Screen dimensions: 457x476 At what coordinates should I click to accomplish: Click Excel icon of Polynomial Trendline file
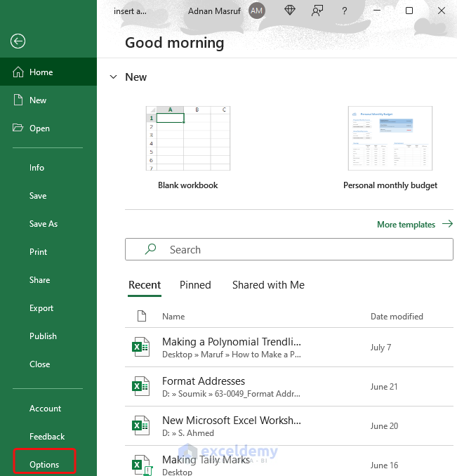click(140, 347)
